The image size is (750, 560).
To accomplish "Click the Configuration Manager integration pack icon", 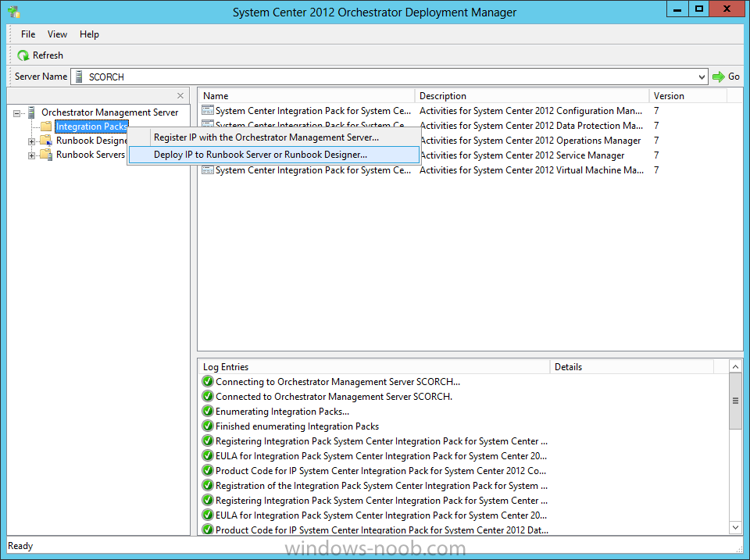I will tap(208, 110).
